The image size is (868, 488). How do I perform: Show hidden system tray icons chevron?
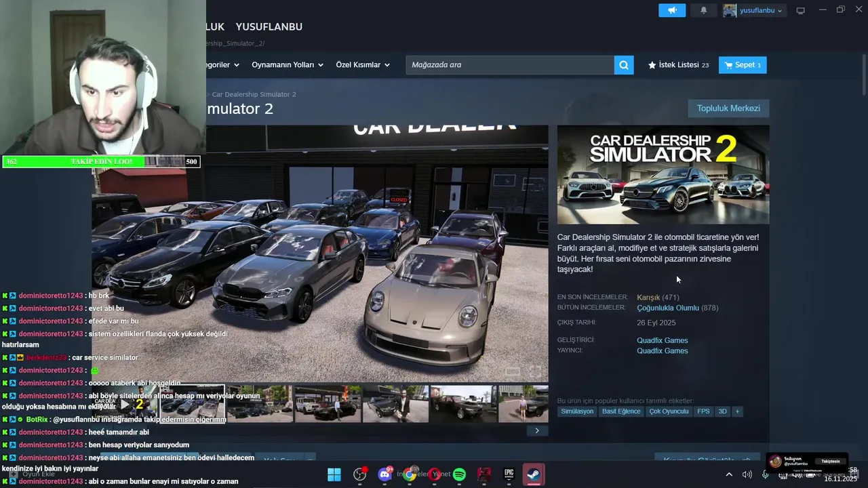pos(729,474)
